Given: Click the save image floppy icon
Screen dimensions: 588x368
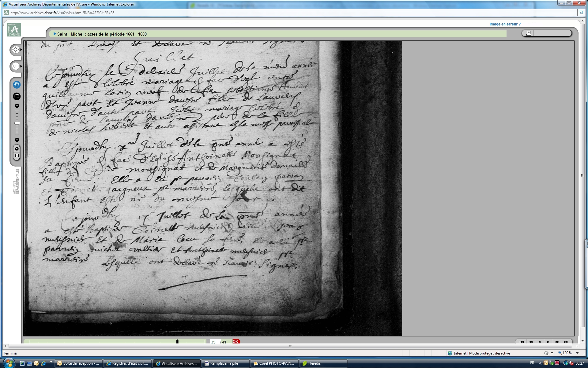Looking at the screenshot, I should pyautogui.click(x=17, y=156).
